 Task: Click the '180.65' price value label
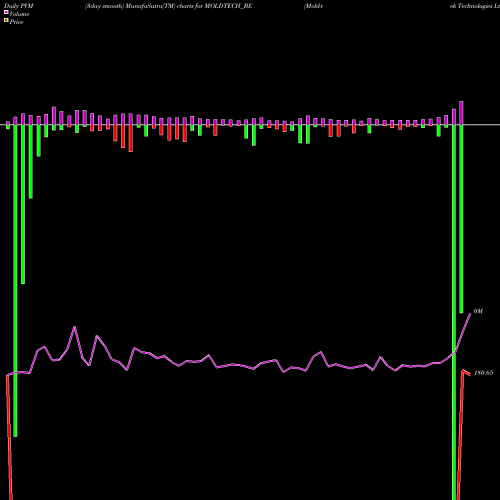pos(483,373)
